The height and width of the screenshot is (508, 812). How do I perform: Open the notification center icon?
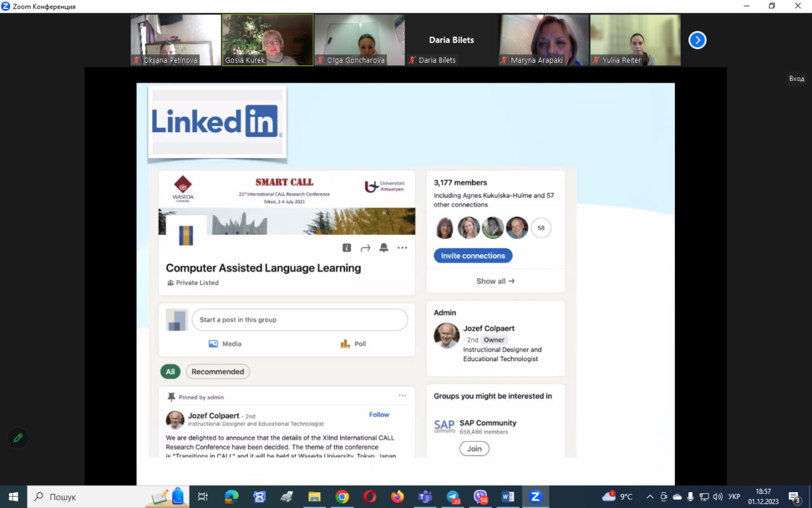pos(794,497)
